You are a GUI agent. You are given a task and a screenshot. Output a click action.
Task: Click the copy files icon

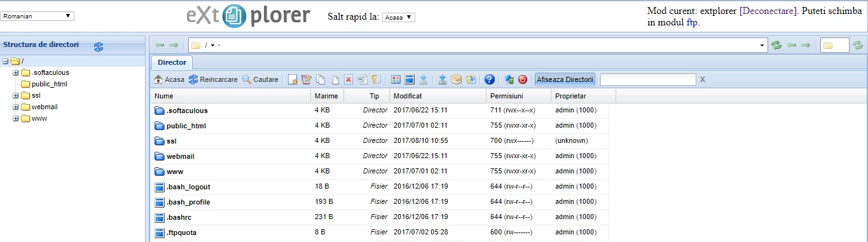coord(321,79)
